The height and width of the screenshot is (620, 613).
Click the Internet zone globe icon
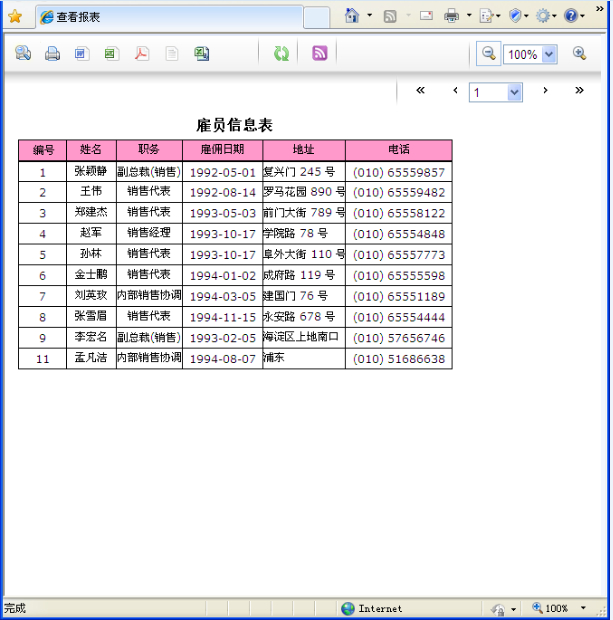(x=348, y=609)
